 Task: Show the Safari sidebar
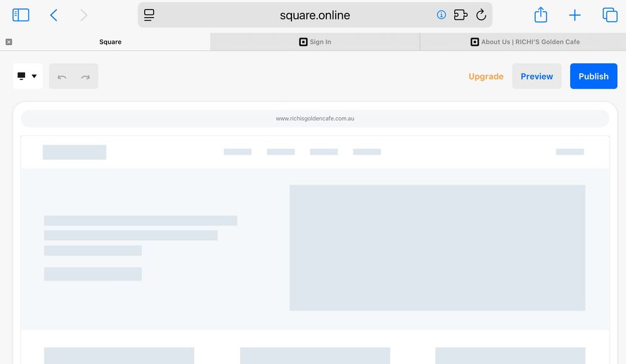pyautogui.click(x=21, y=15)
